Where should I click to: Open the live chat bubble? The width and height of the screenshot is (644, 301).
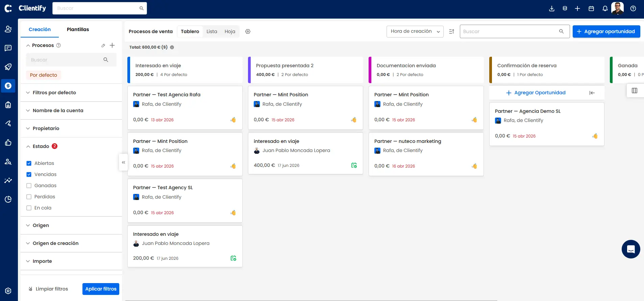[631, 249]
